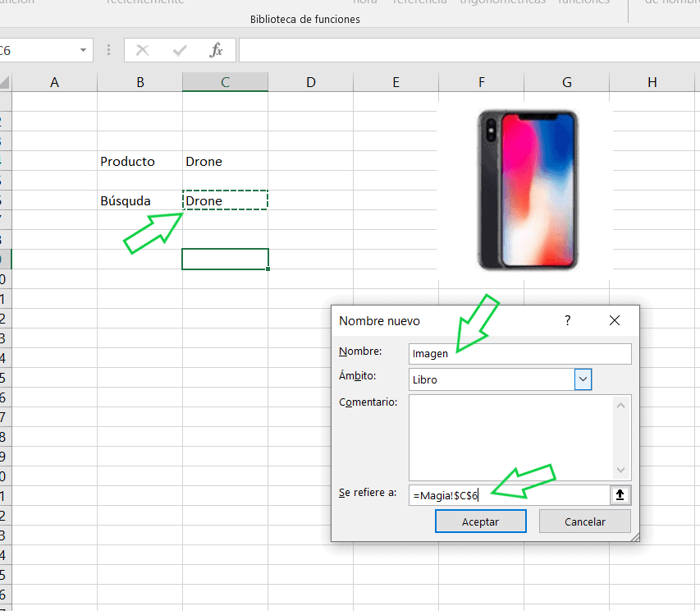
Task: Click the Comentario scrollbar down arrow
Action: (x=620, y=470)
